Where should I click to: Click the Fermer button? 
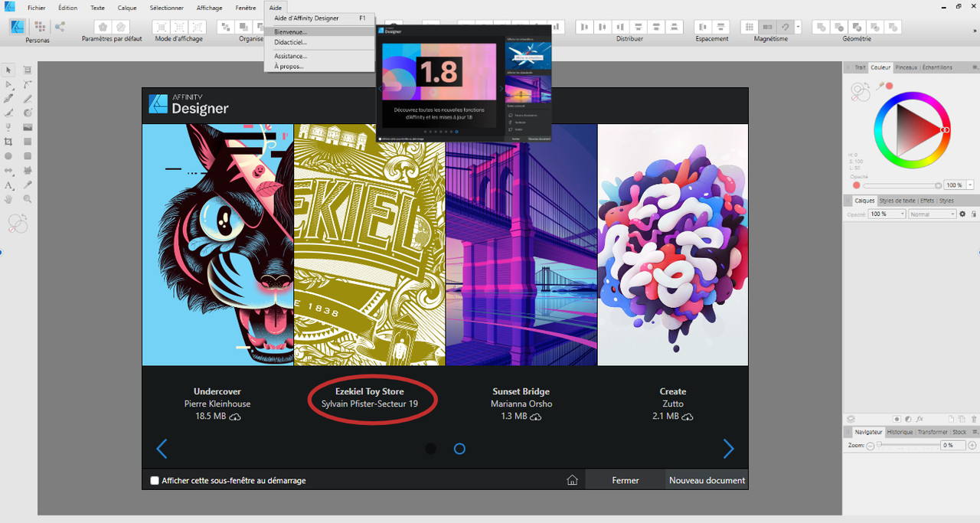626,480
